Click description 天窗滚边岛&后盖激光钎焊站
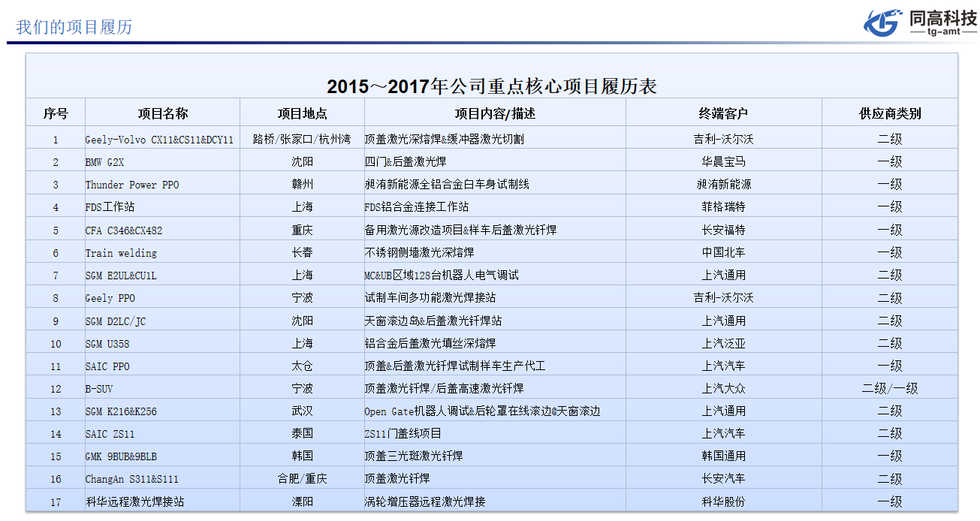980x521 pixels. [433, 321]
